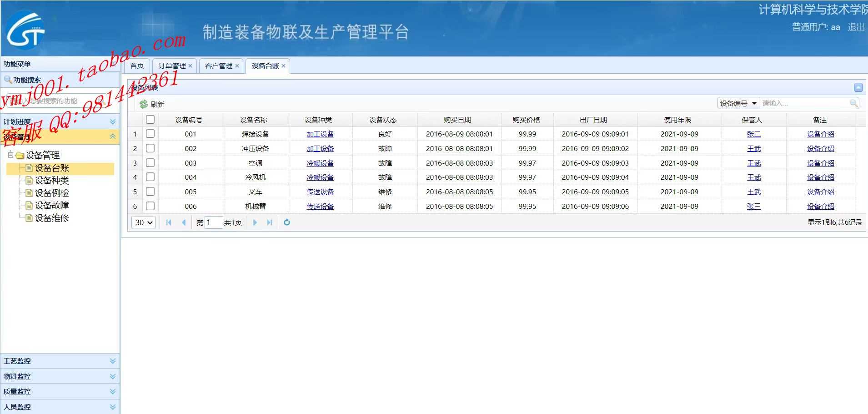The height and width of the screenshot is (414, 868).
Task: Collapse the 设备管理 tree node
Action: [x=10, y=155]
